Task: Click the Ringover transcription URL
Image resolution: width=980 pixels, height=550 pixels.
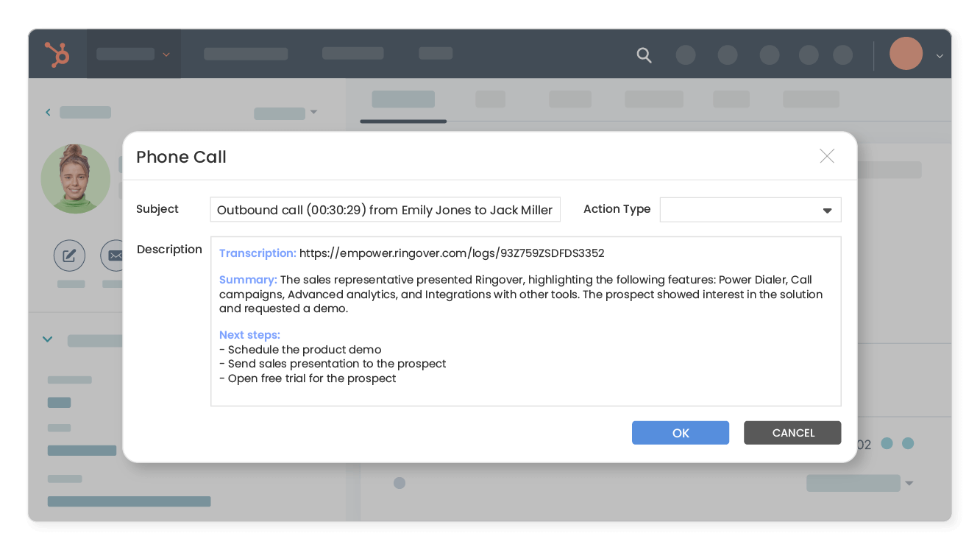Action: [452, 253]
